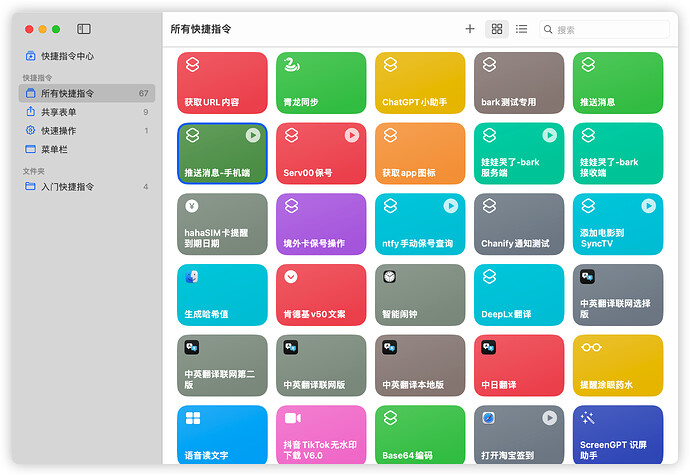This screenshot has width=690, height=475.
Task: Click the 境外卡保号操作 layers icon
Action: [291, 206]
